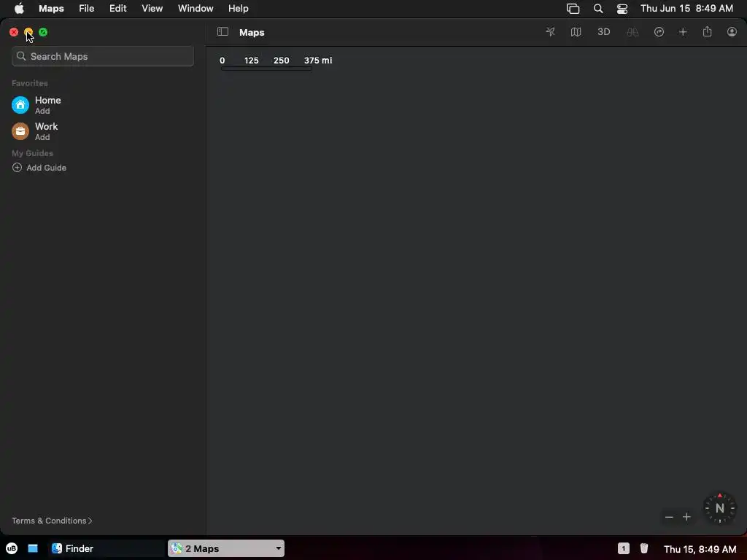Open the Help menu
This screenshot has width=747, height=560.
pos(239,9)
